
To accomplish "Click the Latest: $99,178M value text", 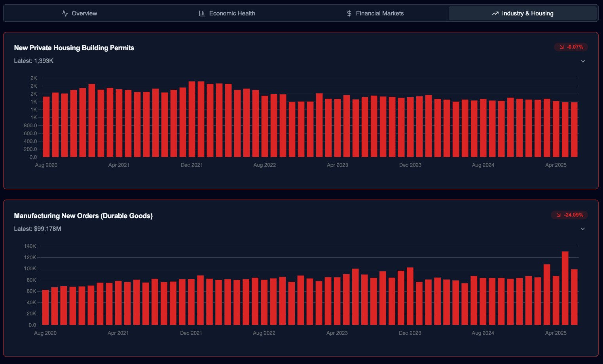I will (x=38, y=229).
